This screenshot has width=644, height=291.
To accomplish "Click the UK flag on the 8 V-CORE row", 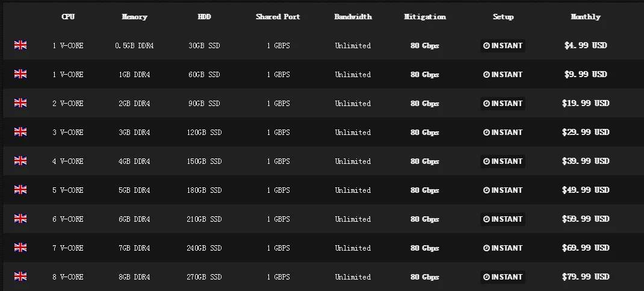I will pyautogui.click(x=20, y=276).
